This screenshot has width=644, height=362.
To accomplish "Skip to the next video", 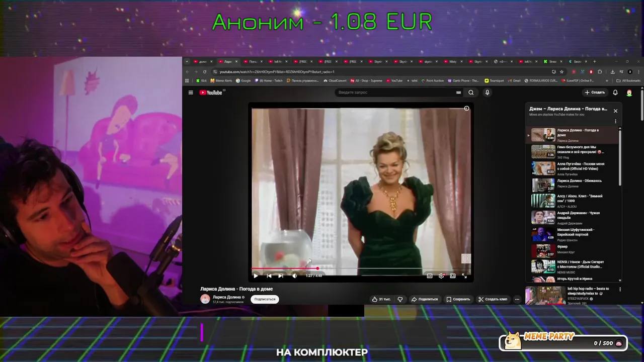I will tap(281, 276).
